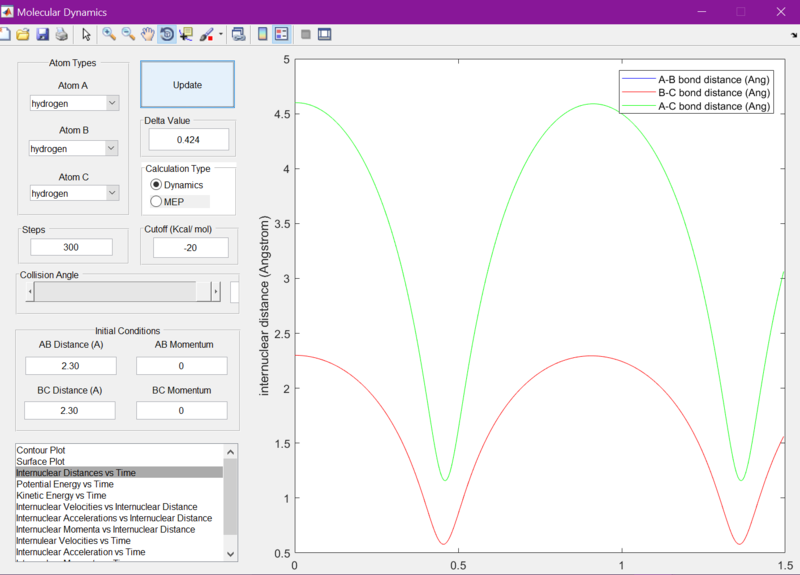800x575 pixels.
Task: Click the Save Figure floppy icon
Action: (42, 34)
